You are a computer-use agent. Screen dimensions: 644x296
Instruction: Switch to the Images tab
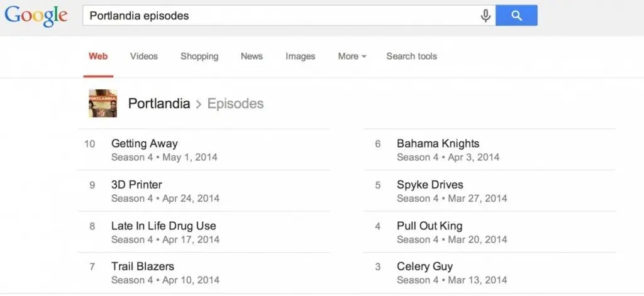point(300,57)
